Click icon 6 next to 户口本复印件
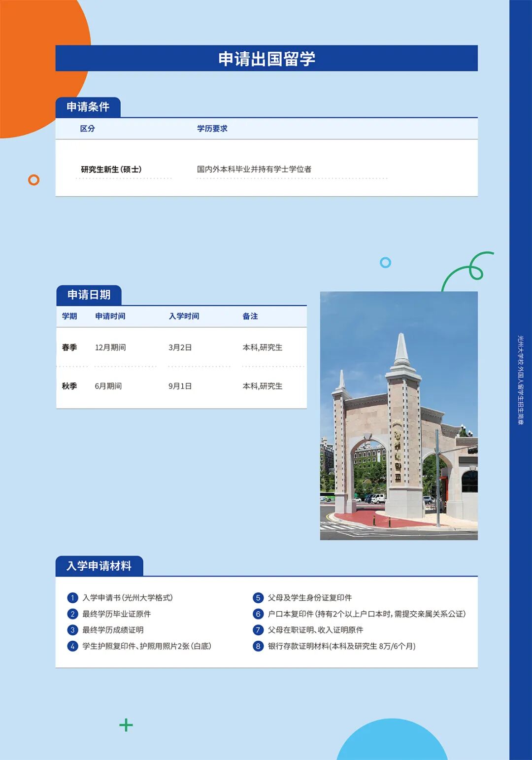532x760 pixels. 257,614
